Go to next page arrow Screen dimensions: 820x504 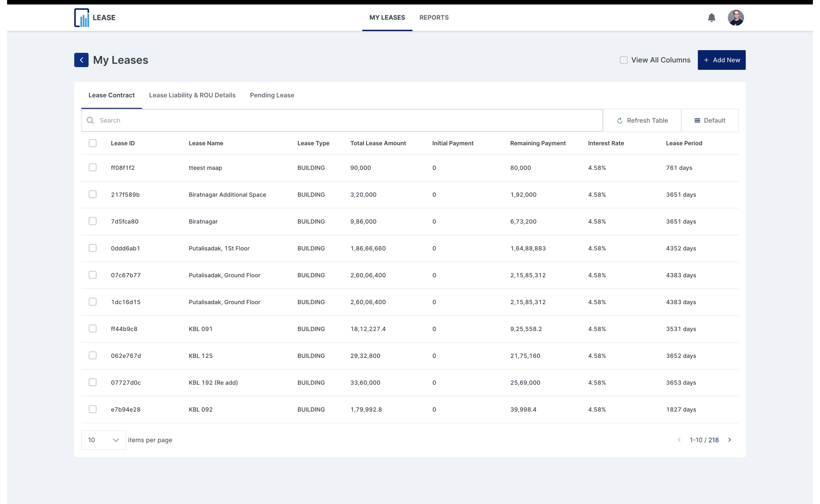[x=729, y=440]
